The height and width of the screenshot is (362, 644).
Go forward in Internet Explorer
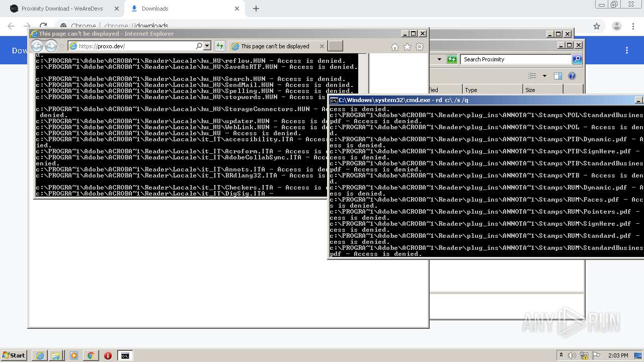pos(51,46)
